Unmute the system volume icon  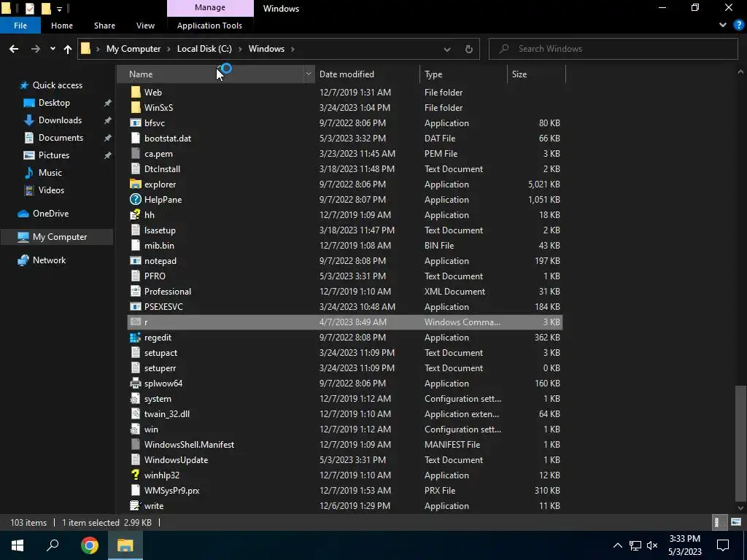[652, 545]
